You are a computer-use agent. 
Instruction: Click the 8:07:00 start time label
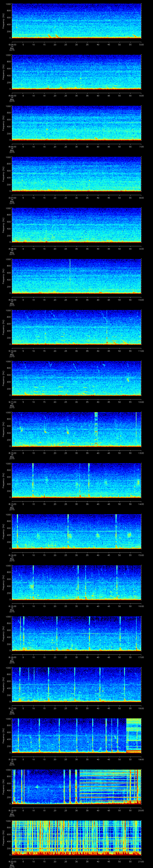click(x=12, y=197)
